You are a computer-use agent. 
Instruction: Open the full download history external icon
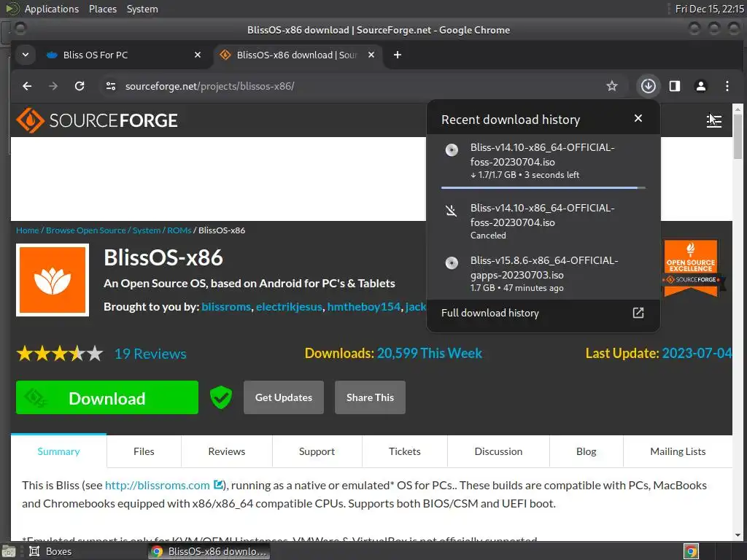[638, 313]
